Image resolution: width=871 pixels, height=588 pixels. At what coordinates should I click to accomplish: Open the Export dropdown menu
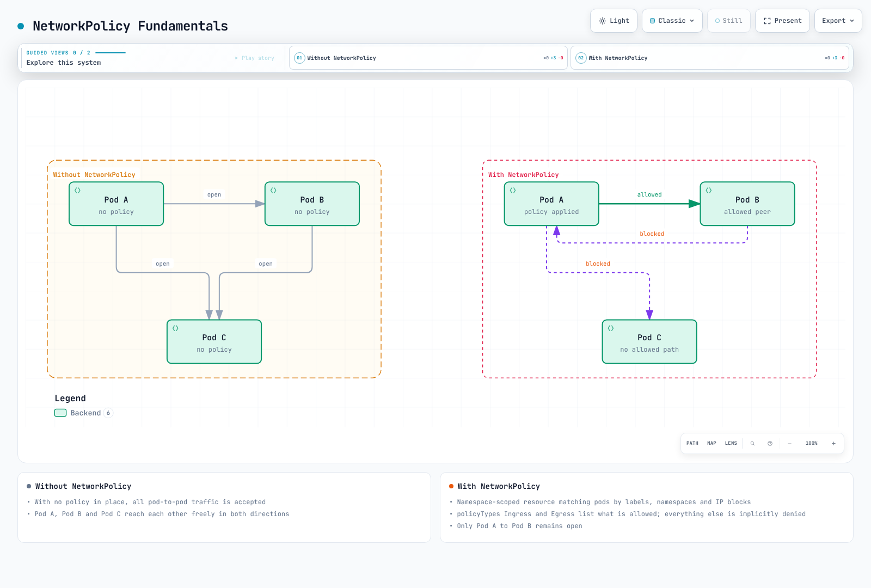pos(838,21)
